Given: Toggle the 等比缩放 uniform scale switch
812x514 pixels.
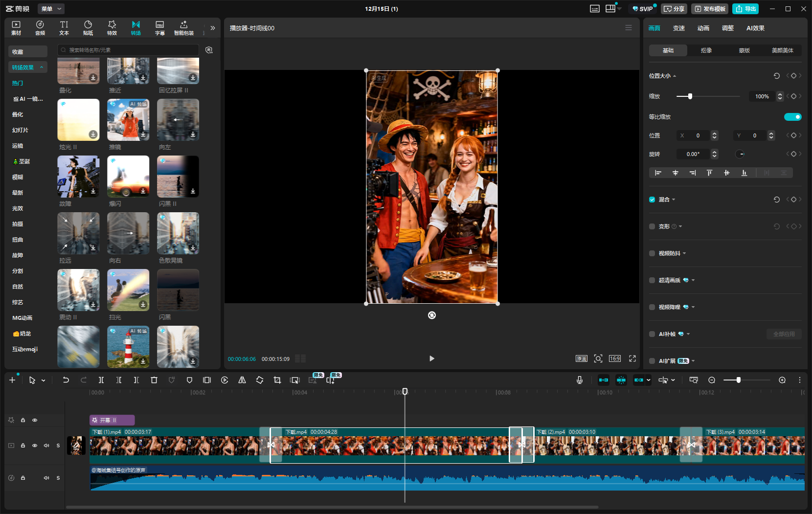Looking at the screenshot, I should (x=792, y=117).
